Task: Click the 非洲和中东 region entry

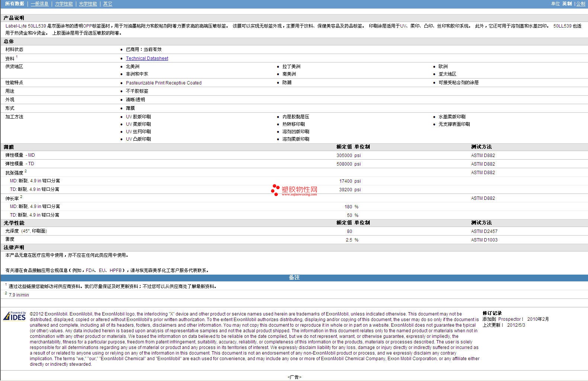Action: click(x=137, y=74)
